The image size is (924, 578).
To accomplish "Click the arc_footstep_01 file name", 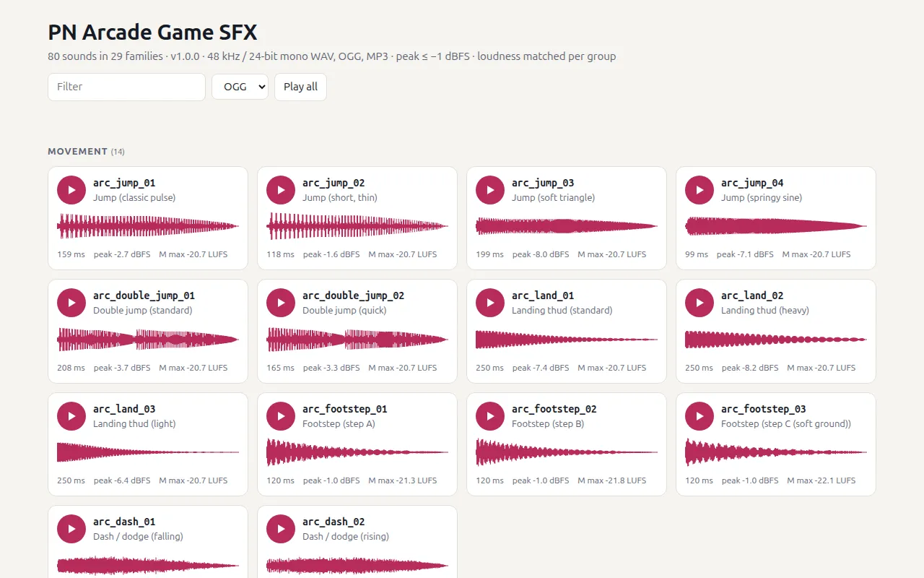I will pyautogui.click(x=345, y=409).
